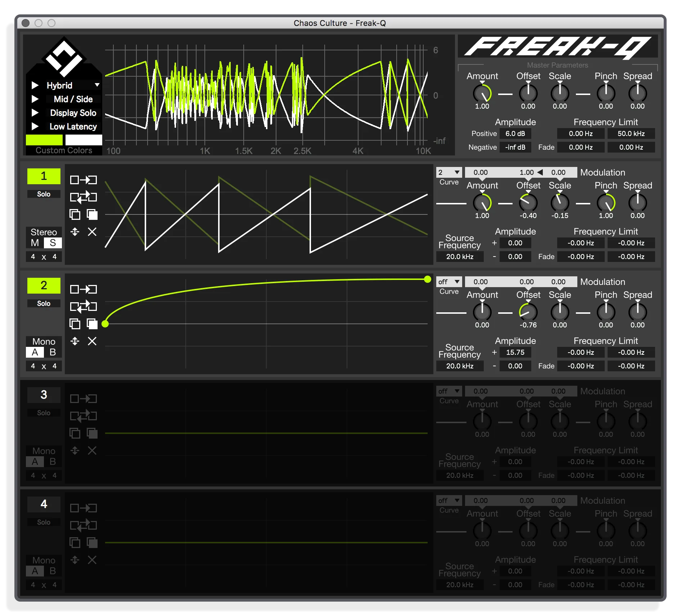Toggle Solo on band 1
The width and height of the screenshot is (681, 616).
tap(44, 194)
